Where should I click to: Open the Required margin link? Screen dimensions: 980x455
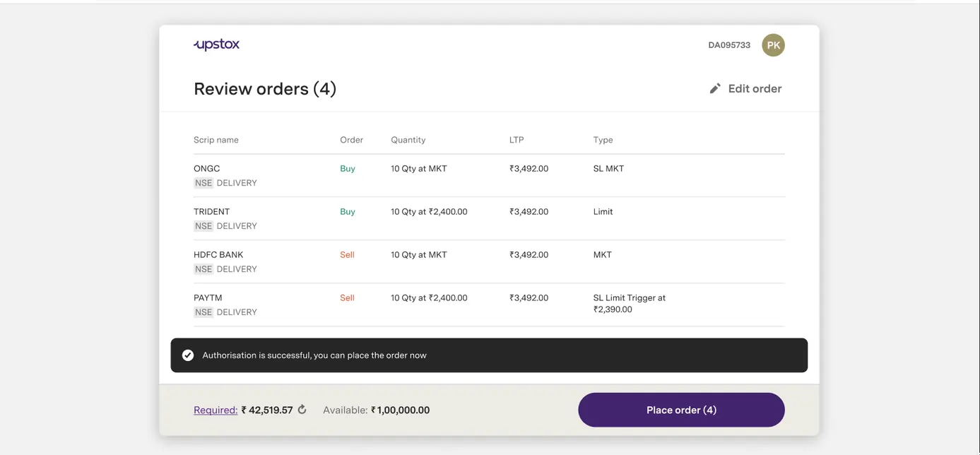click(x=216, y=410)
